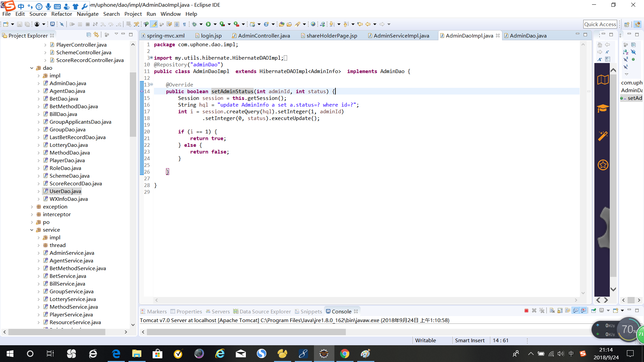Click the orange star badge icon
644x362 pixels.
click(603, 165)
